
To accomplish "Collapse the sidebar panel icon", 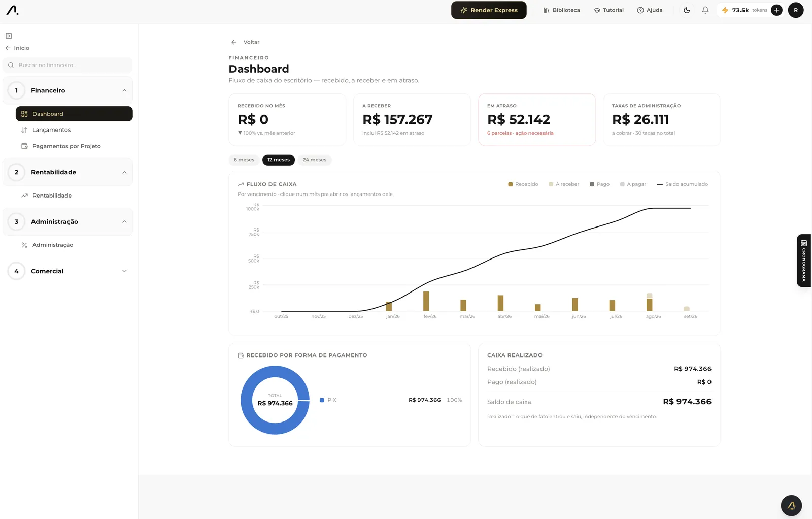I will 9,36.
